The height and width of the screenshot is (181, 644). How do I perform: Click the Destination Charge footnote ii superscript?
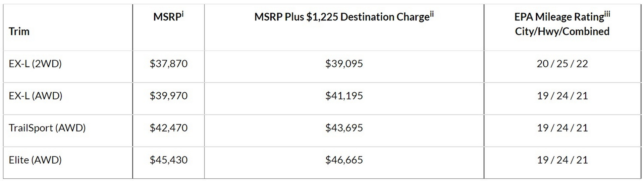pyautogui.click(x=432, y=14)
